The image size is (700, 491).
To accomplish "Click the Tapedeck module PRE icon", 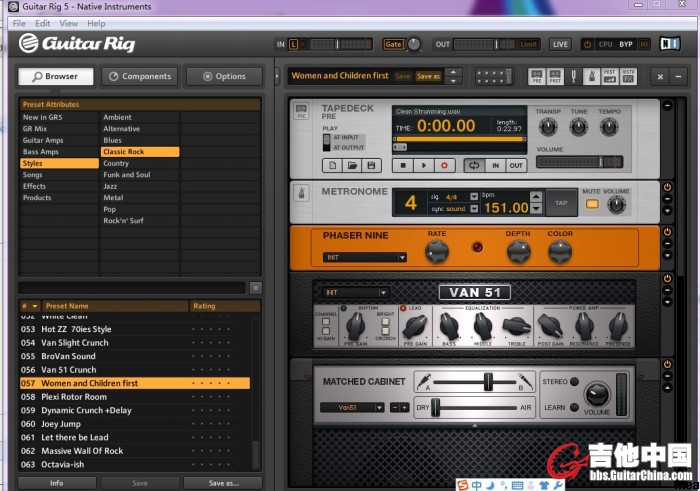I will click(x=301, y=111).
